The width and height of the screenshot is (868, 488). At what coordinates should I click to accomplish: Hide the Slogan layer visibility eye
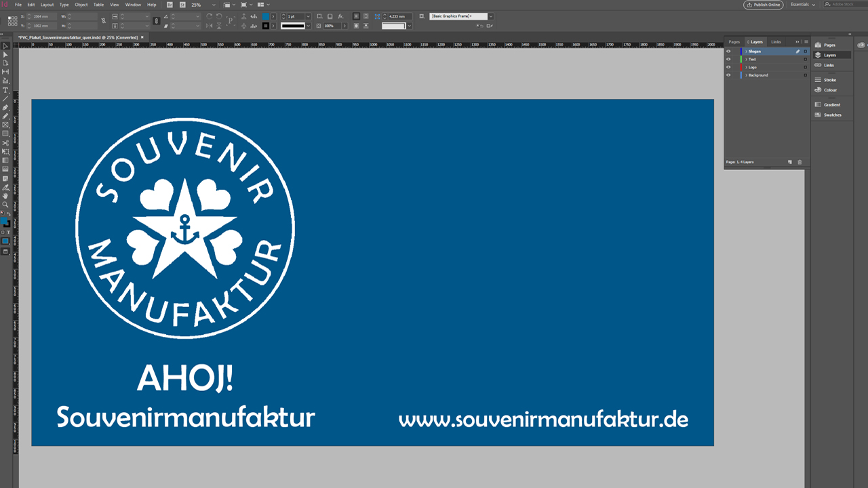[728, 52]
